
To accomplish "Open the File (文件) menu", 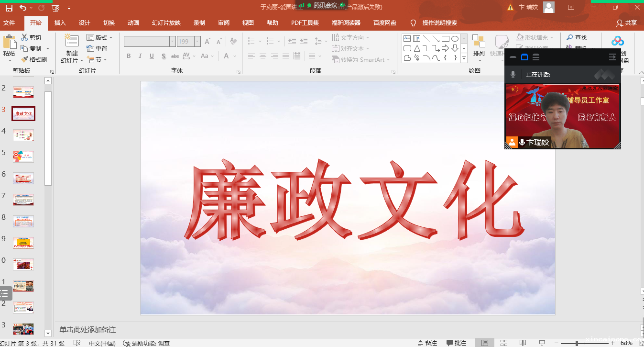I will pos(9,23).
